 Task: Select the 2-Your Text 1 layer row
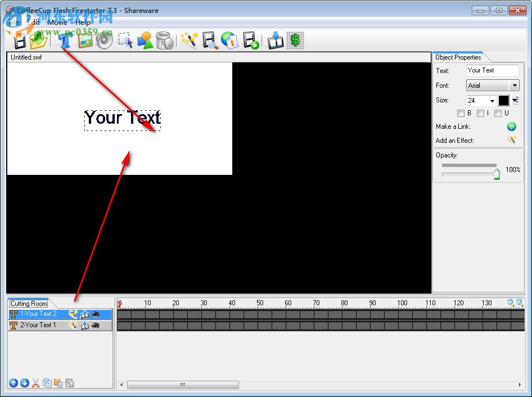pyautogui.click(x=60, y=326)
